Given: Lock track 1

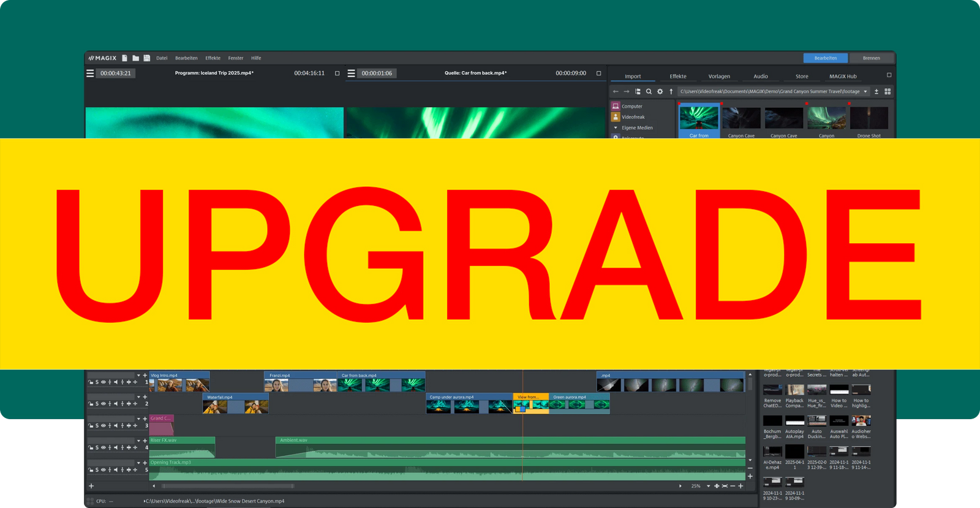Looking at the screenshot, I should point(91,382).
